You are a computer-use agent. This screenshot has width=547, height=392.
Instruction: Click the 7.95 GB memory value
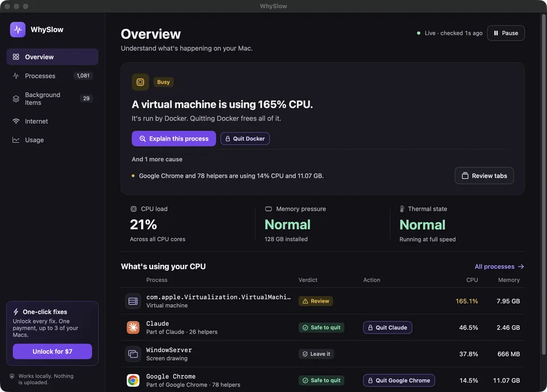point(508,301)
